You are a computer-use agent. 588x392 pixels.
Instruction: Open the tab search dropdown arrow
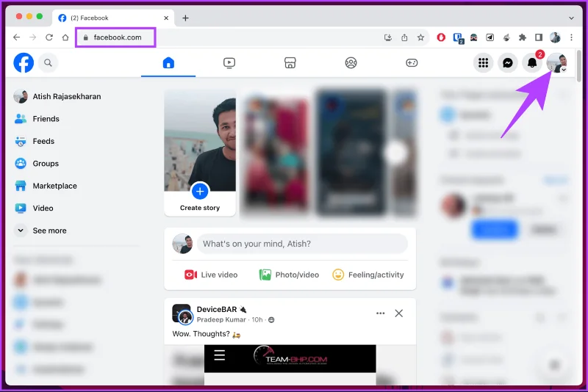571,18
